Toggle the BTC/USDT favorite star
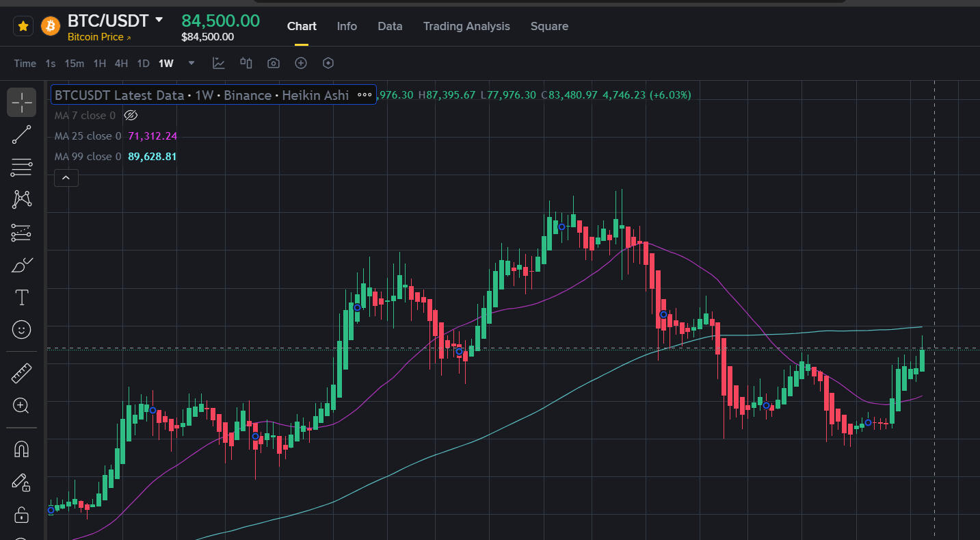 tap(23, 26)
